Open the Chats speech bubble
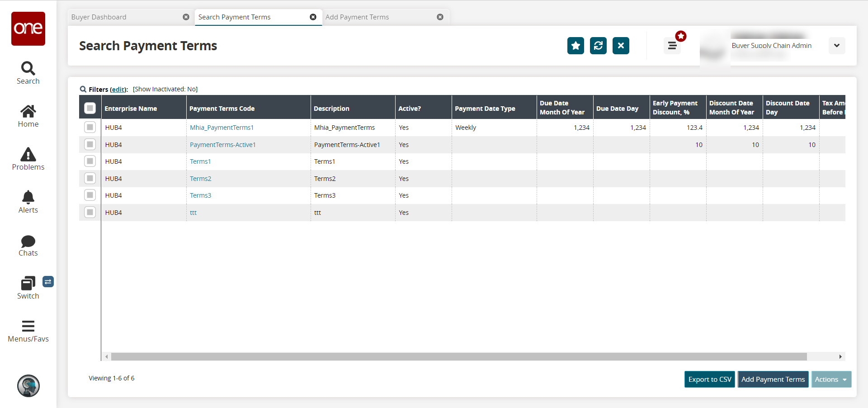 click(x=28, y=241)
